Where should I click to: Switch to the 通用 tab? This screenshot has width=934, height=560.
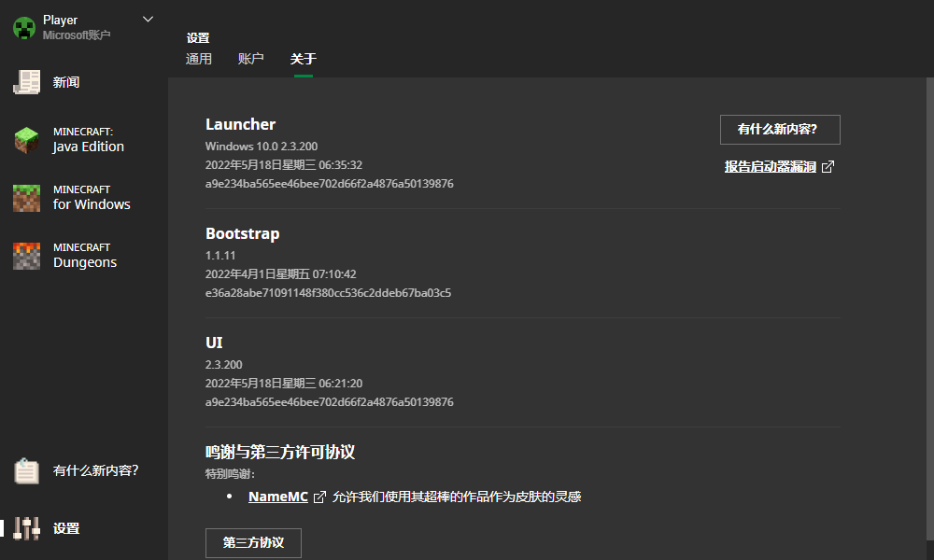198,59
